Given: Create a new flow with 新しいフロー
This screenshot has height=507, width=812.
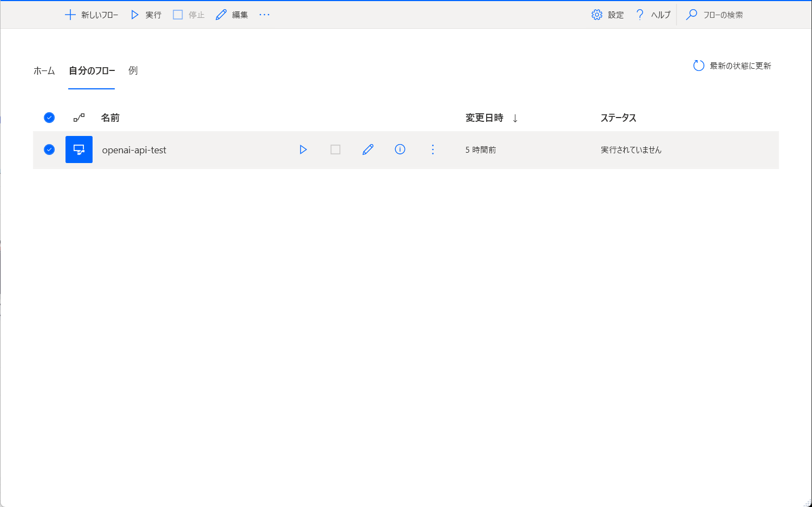Looking at the screenshot, I should (91, 15).
